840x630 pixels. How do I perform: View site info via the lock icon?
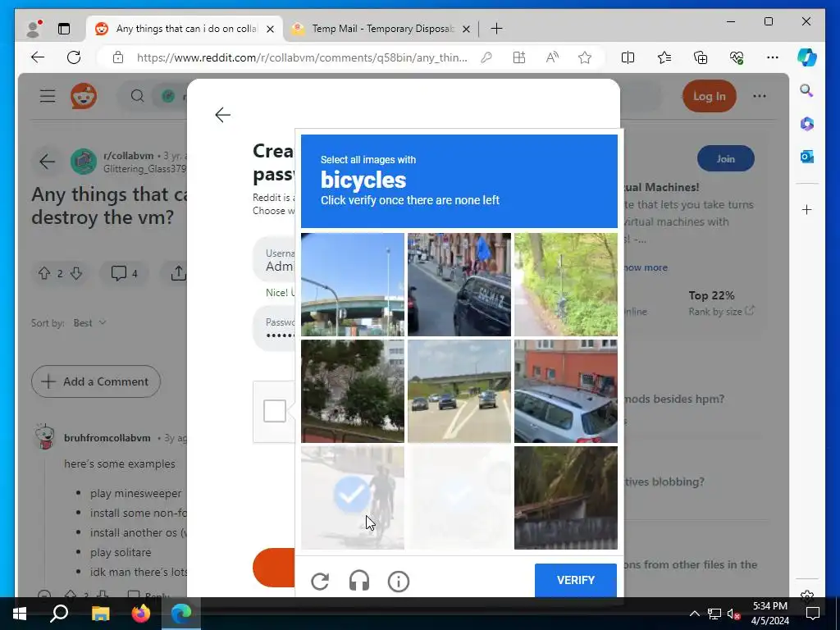tap(118, 57)
